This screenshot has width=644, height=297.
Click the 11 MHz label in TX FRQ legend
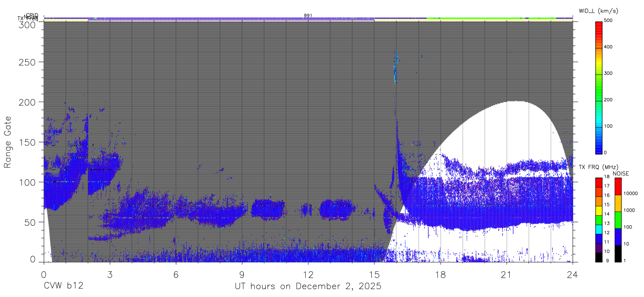608,242
